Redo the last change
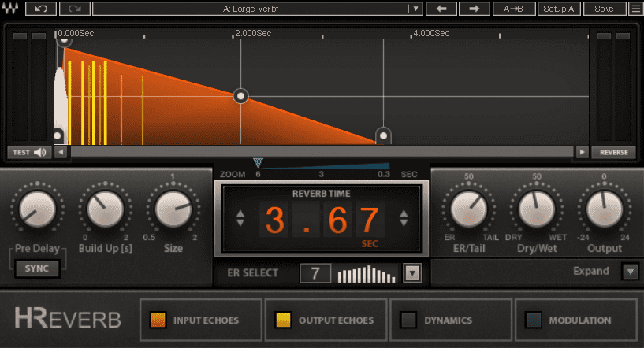 (75, 9)
